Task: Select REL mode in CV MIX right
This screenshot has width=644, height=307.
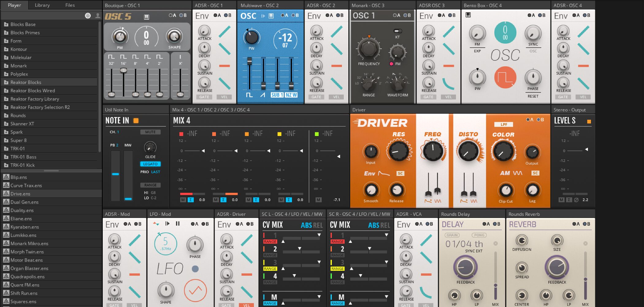Action: point(385,225)
